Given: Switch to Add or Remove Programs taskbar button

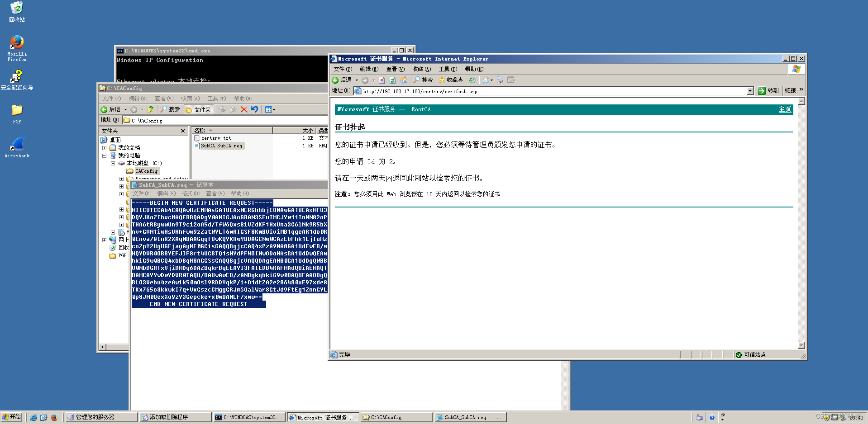Looking at the screenshot, I should click(175, 417).
